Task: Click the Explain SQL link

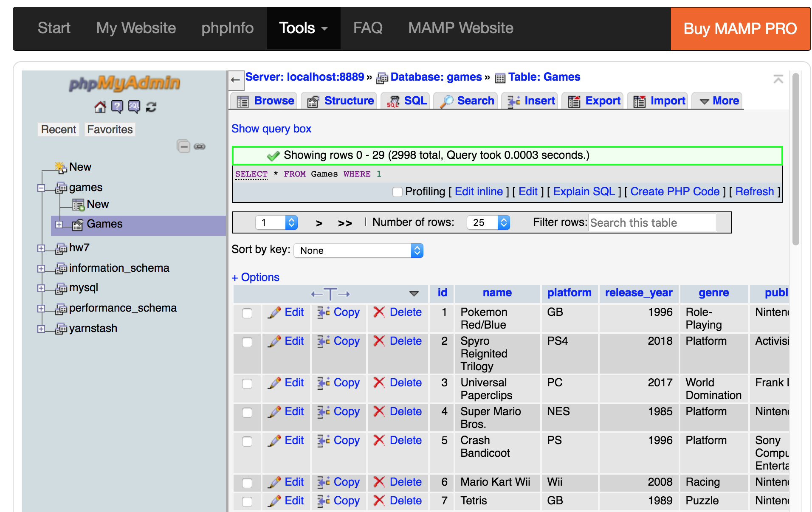Action: [584, 192]
